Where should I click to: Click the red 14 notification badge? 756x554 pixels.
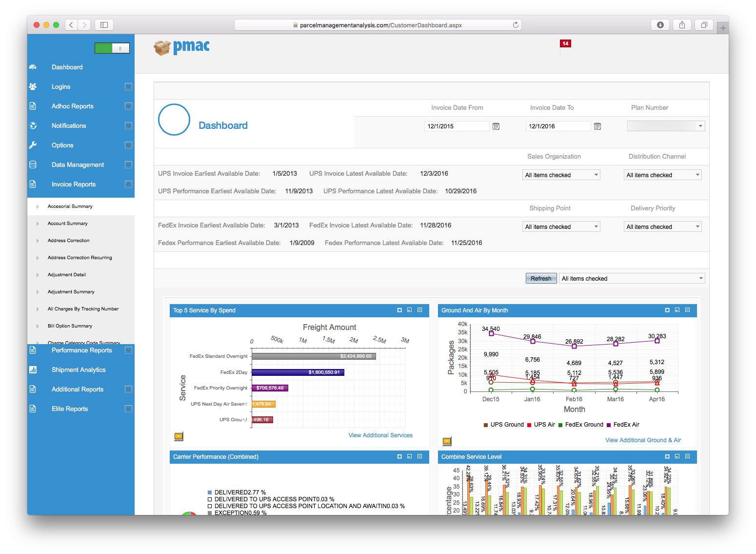(x=565, y=43)
